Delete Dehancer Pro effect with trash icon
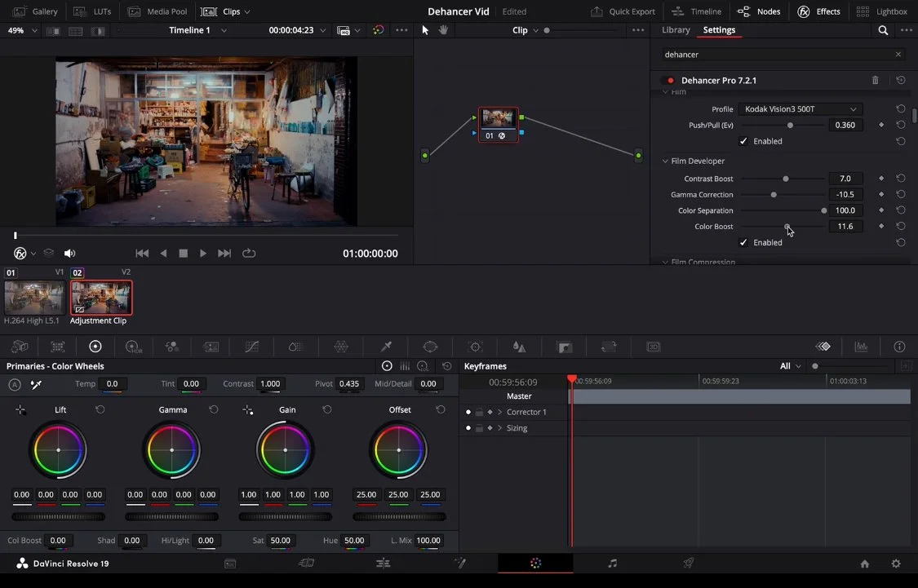The width and height of the screenshot is (918, 588). click(x=876, y=81)
